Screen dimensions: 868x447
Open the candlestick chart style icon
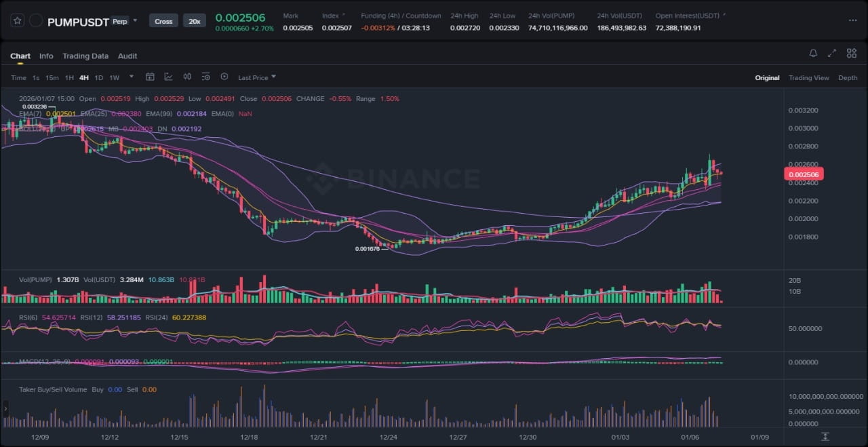point(187,77)
